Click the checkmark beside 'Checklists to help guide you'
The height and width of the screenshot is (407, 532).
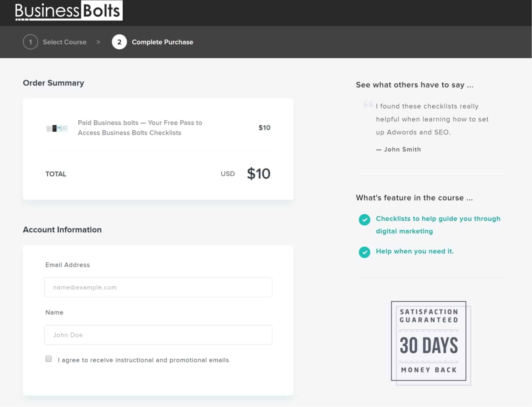pyautogui.click(x=364, y=220)
